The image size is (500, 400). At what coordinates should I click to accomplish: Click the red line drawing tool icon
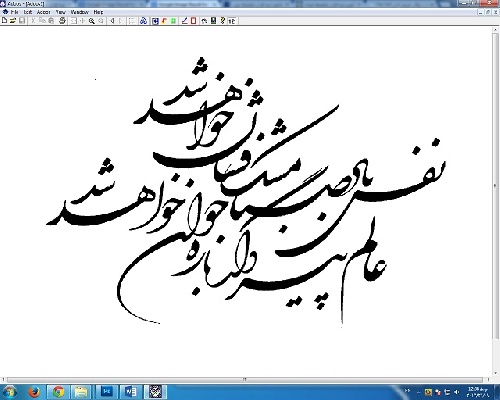[184, 21]
